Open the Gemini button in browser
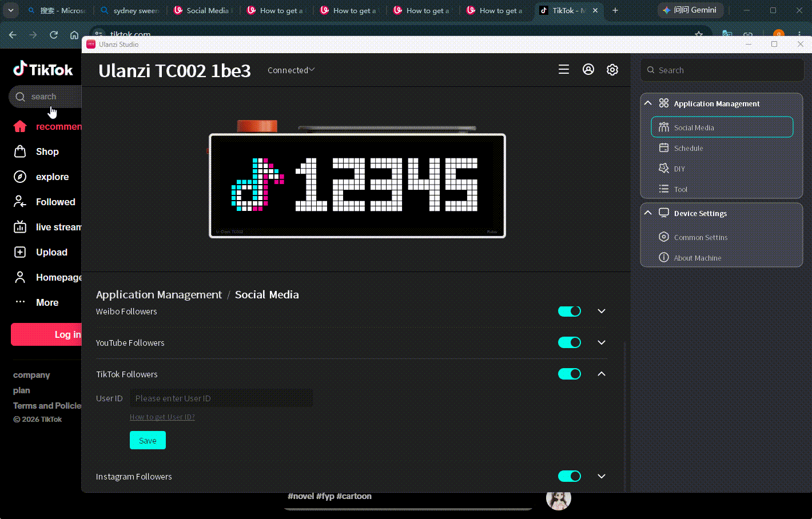This screenshot has width=812, height=519. click(690, 10)
